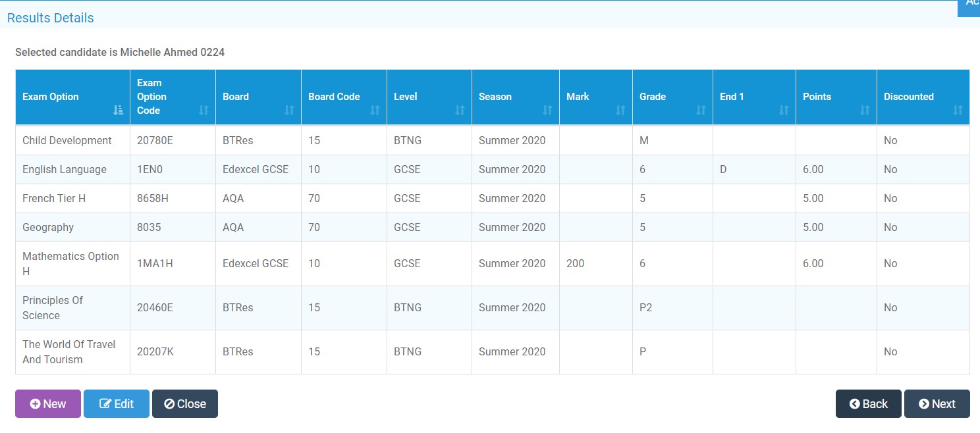Sort the Discounted column
980x433 pixels.
[x=959, y=111]
